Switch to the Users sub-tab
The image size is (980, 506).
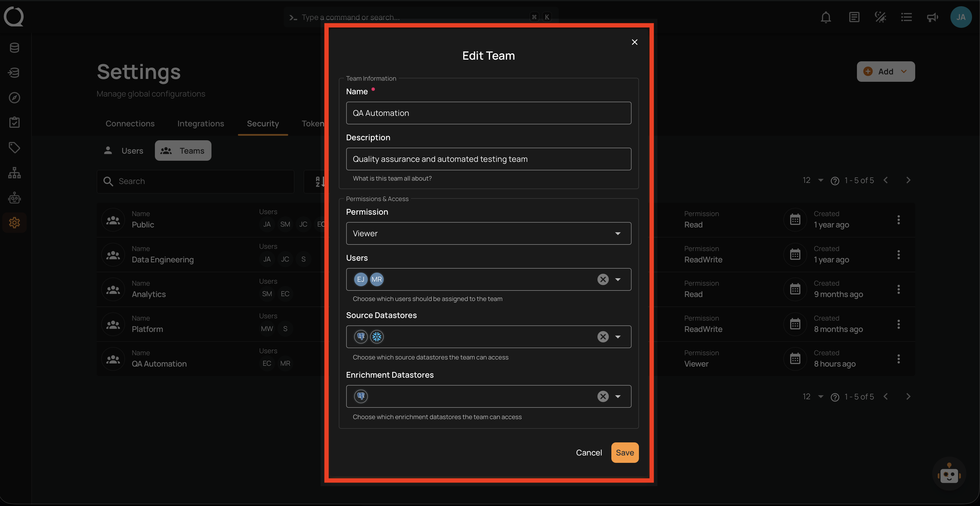click(x=123, y=150)
